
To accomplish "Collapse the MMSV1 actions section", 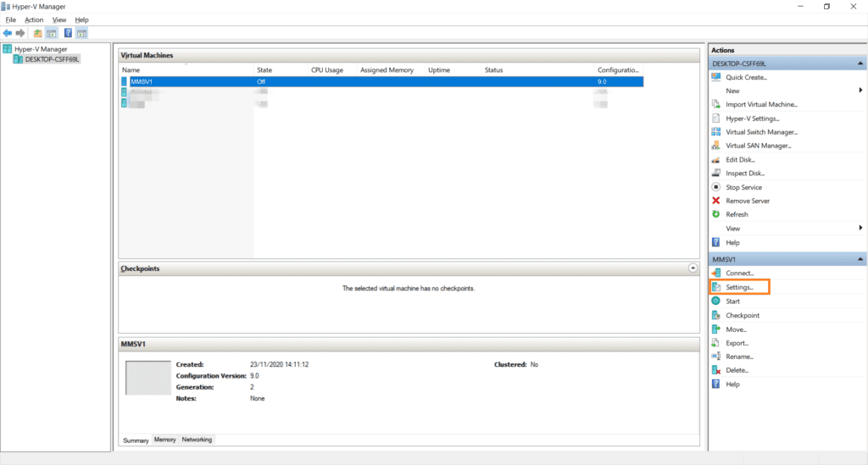I will 860,259.
